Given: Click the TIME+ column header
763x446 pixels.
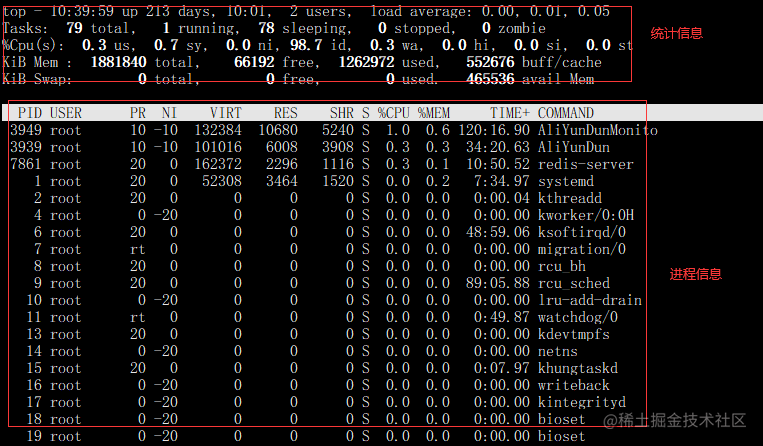Looking at the screenshot, I should click(x=509, y=113).
